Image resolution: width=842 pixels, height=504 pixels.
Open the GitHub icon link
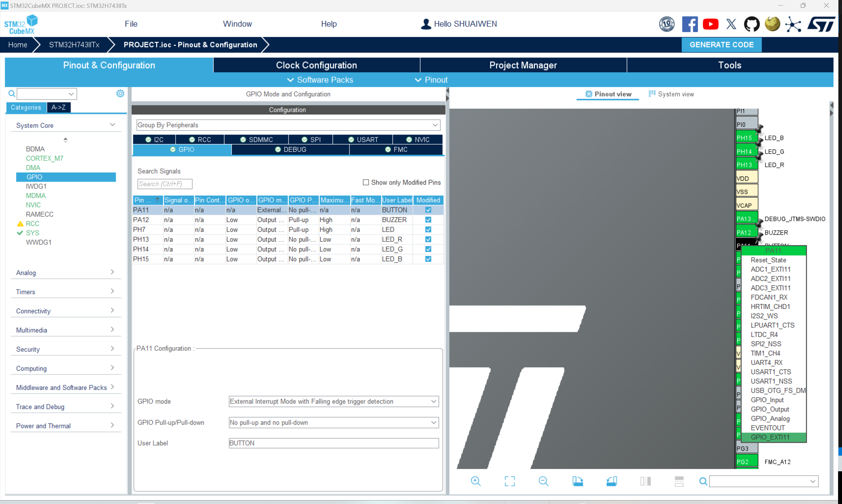click(751, 24)
